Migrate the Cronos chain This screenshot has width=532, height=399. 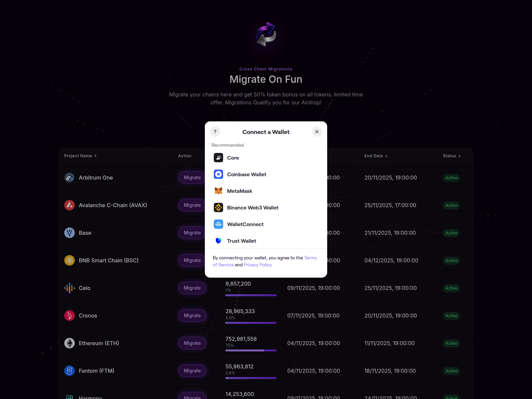click(x=192, y=316)
